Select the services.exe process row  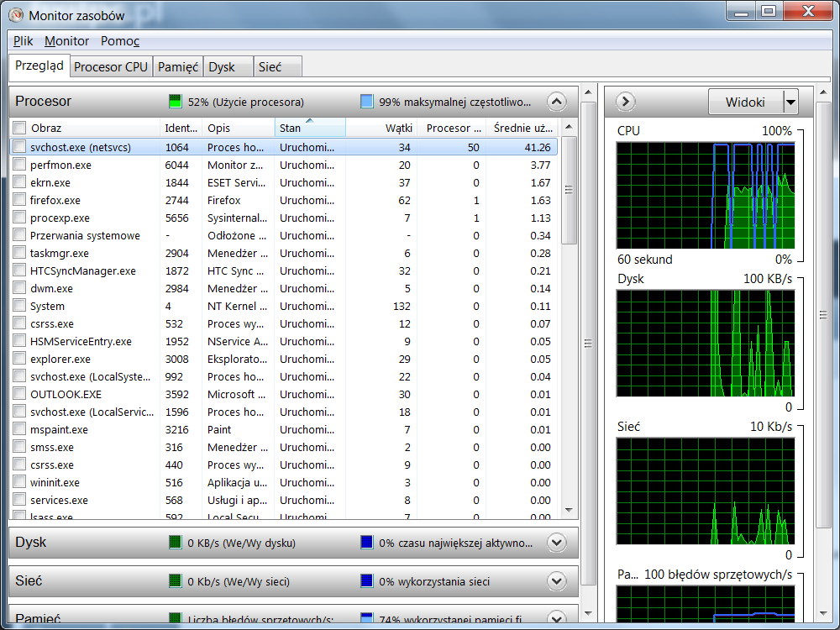pos(284,500)
